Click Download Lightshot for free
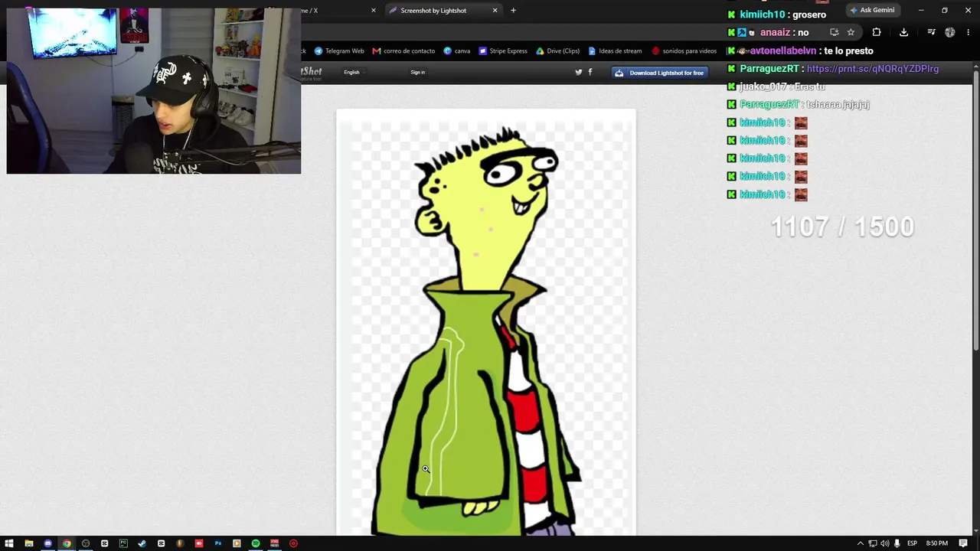 pos(659,73)
